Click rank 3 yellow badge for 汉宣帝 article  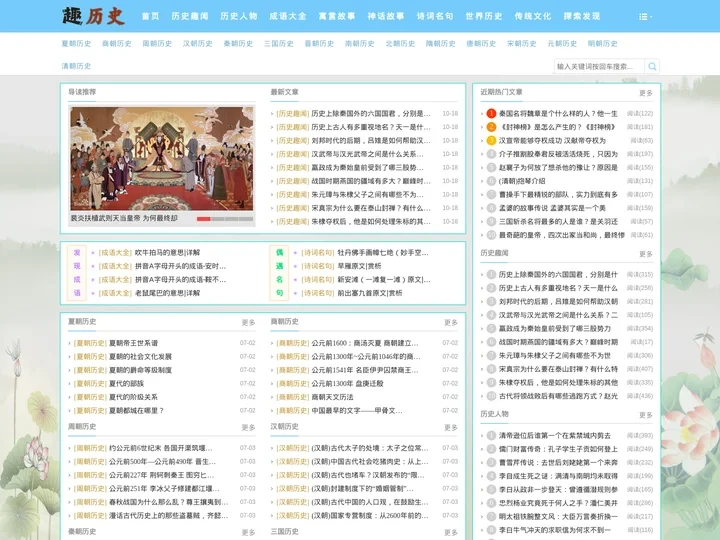(491, 141)
